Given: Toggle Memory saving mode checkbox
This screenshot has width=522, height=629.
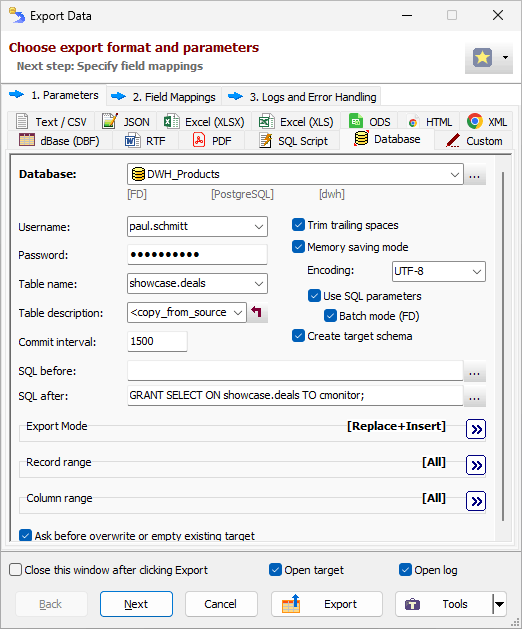Looking at the screenshot, I should pos(298,247).
